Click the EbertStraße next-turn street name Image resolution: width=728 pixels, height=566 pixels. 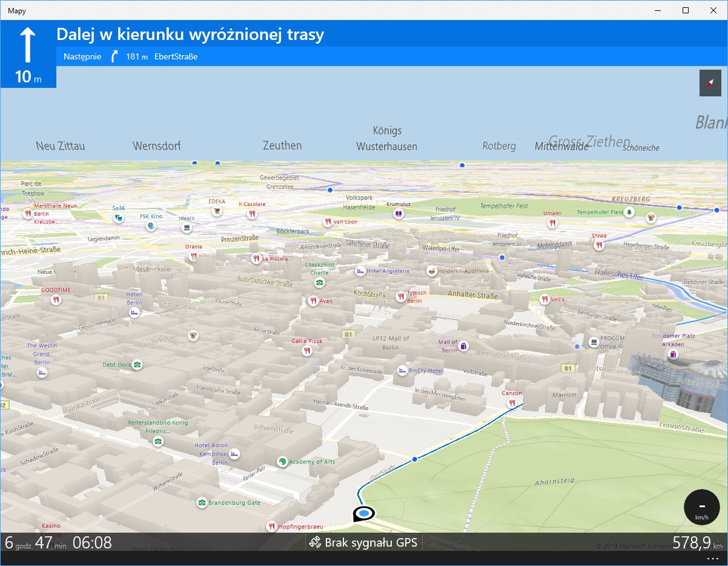(x=176, y=57)
